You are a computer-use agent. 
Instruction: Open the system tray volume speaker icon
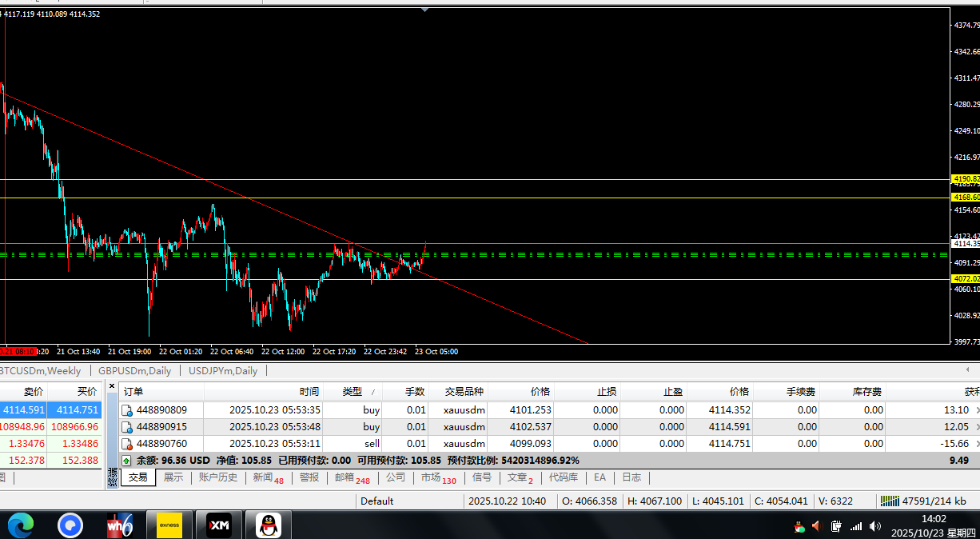(875, 526)
